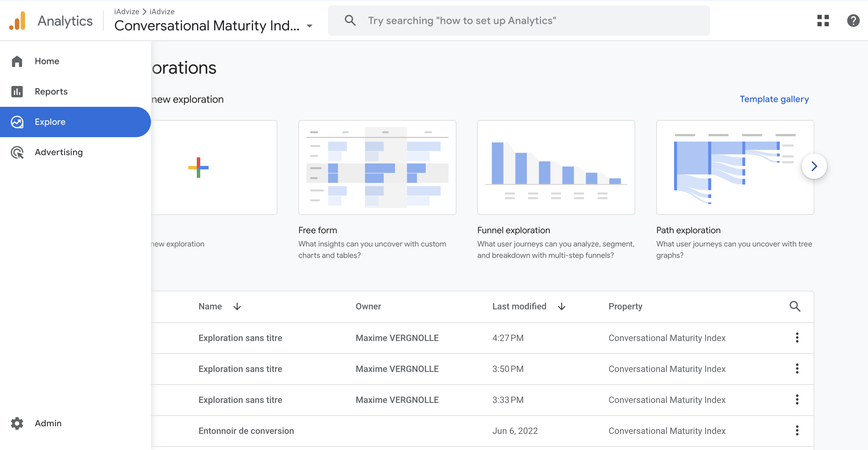Expand the property selector dropdown arrow
The width and height of the screenshot is (868, 450).
[309, 26]
